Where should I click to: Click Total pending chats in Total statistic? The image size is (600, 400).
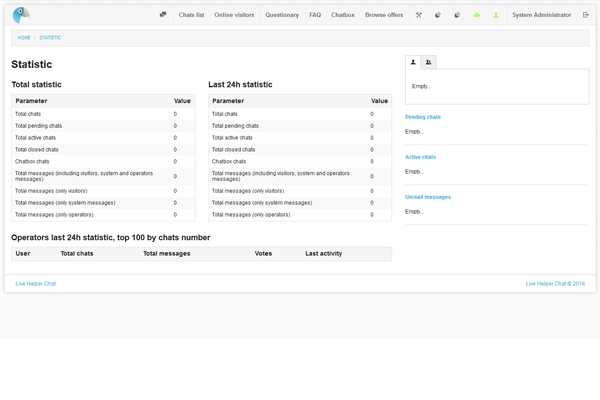point(103,126)
